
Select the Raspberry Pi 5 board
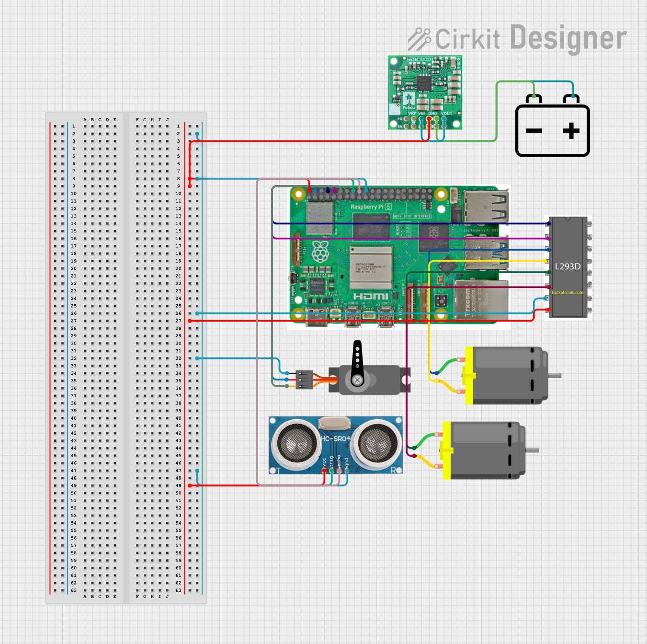(x=399, y=256)
